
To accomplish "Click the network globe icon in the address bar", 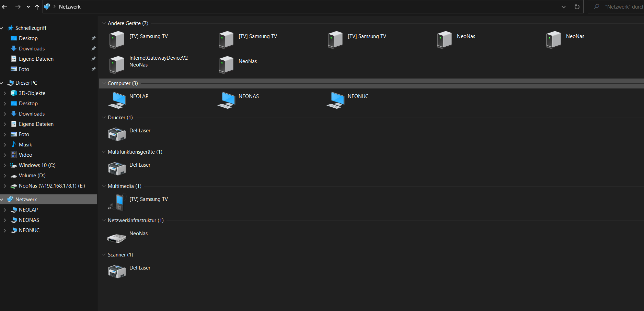I will click(47, 7).
